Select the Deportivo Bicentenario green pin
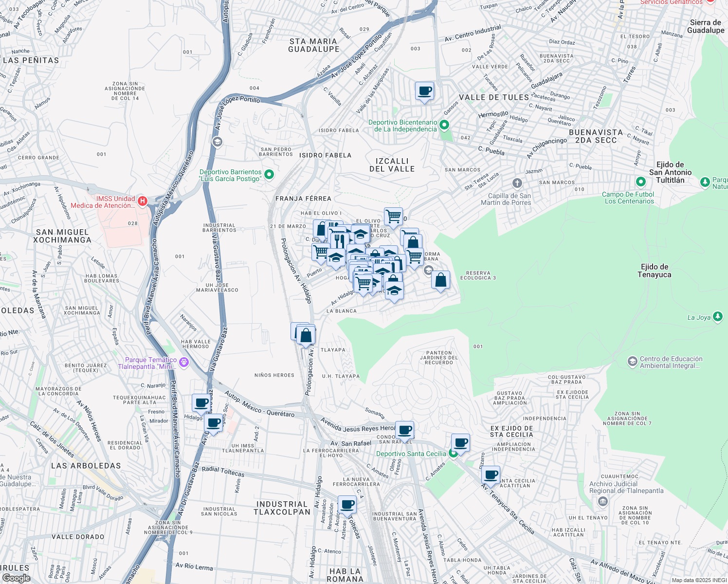This screenshot has width=728, height=584. click(x=444, y=126)
